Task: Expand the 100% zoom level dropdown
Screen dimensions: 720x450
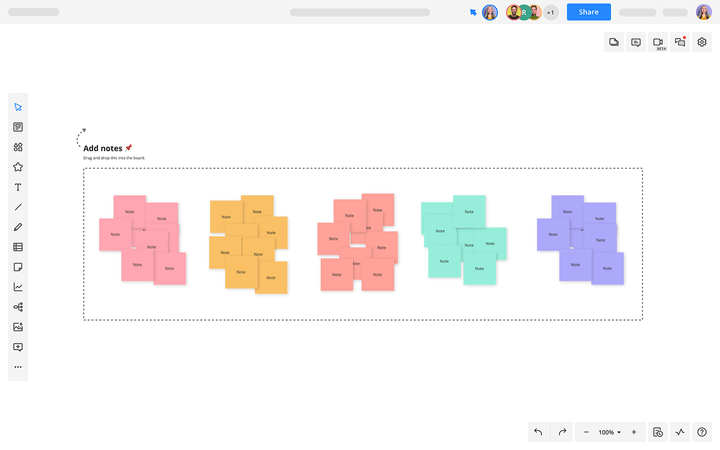Action: [x=609, y=432]
